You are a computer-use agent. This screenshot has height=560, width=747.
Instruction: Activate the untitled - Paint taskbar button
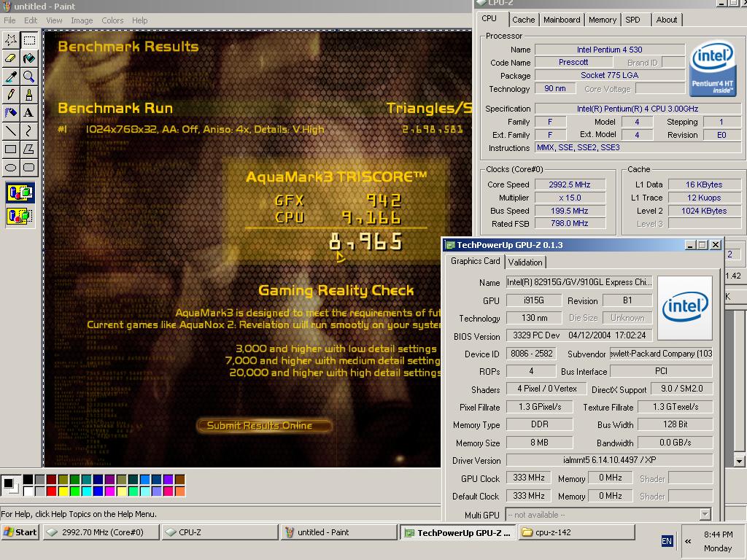pyautogui.click(x=338, y=532)
